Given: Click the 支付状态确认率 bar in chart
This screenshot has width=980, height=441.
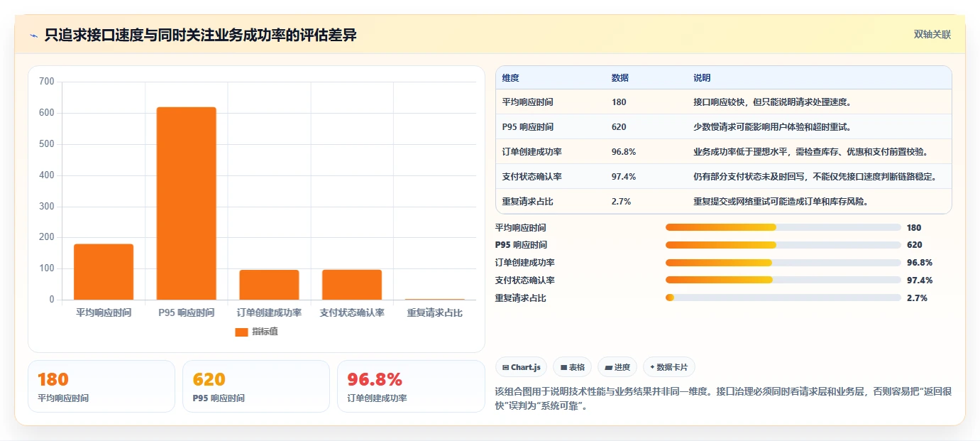Looking at the screenshot, I should pos(352,285).
